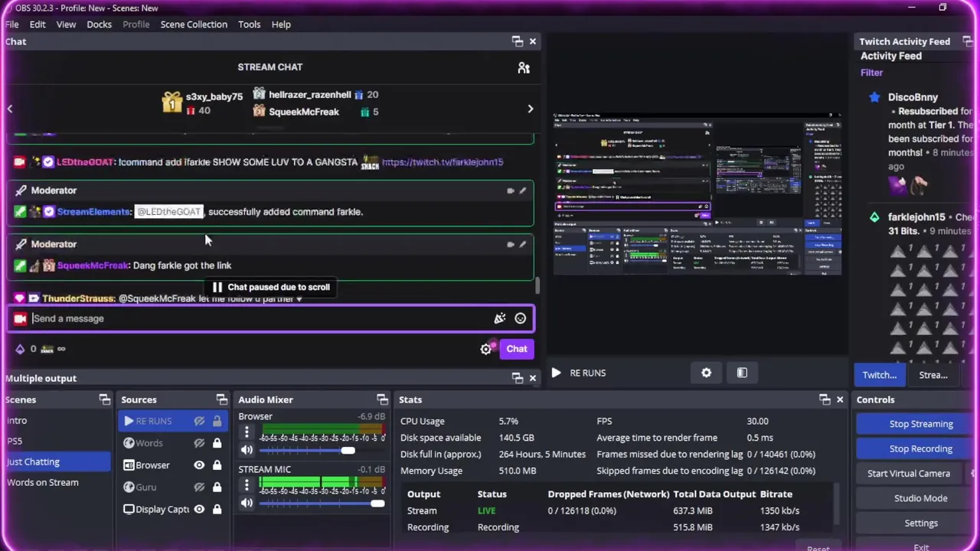Float the Audio Mixer dock panel
Image resolution: width=980 pixels, height=551 pixels.
[382, 399]
